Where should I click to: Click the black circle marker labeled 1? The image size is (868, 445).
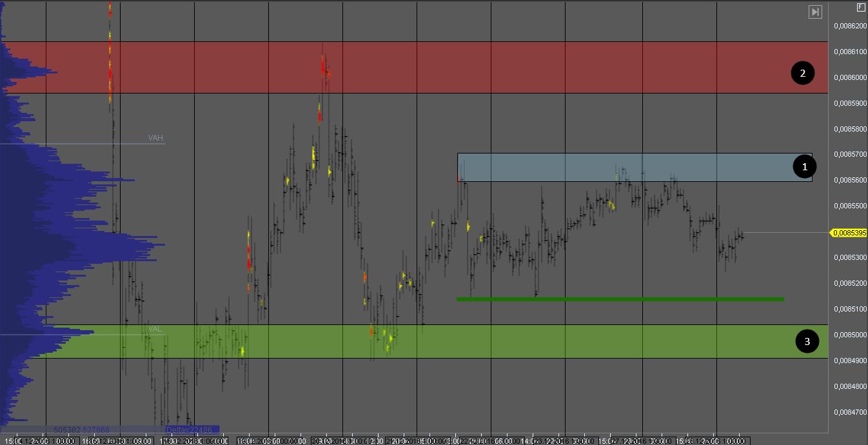[804, 167]
